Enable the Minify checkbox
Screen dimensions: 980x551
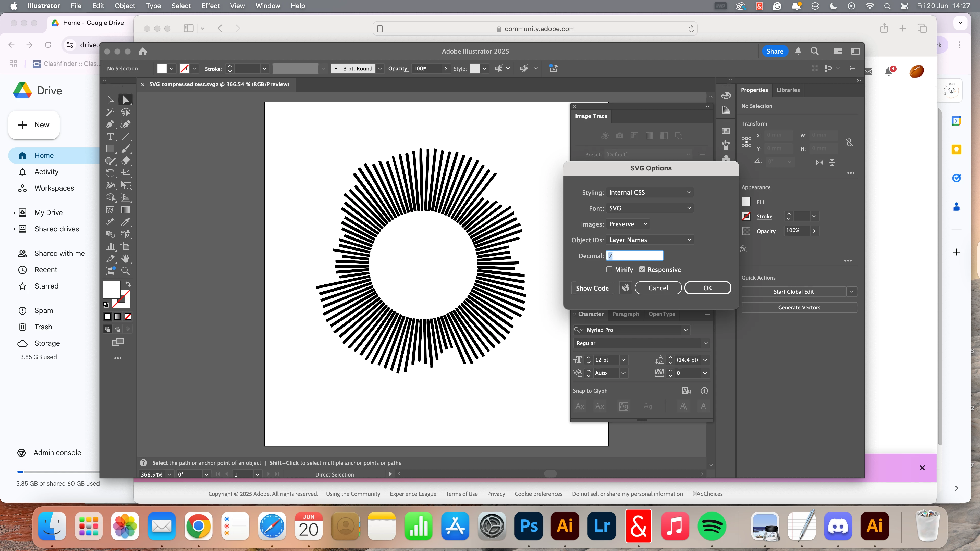point(609,270)
